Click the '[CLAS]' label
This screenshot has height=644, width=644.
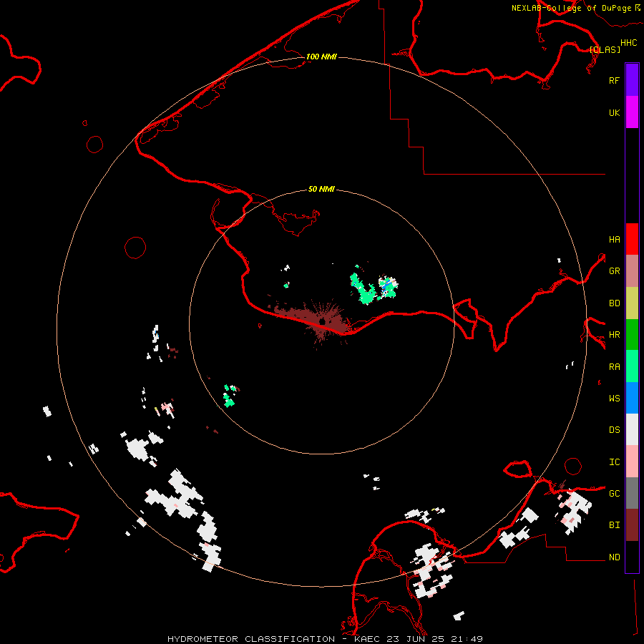[605, 49]
